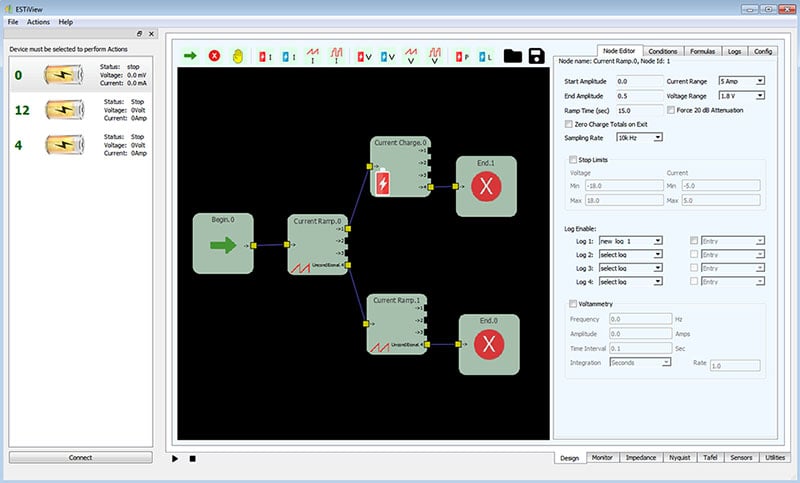Enable Stop Limits checkbox
This screenshot has width=800, height=483.
[572, 159]
